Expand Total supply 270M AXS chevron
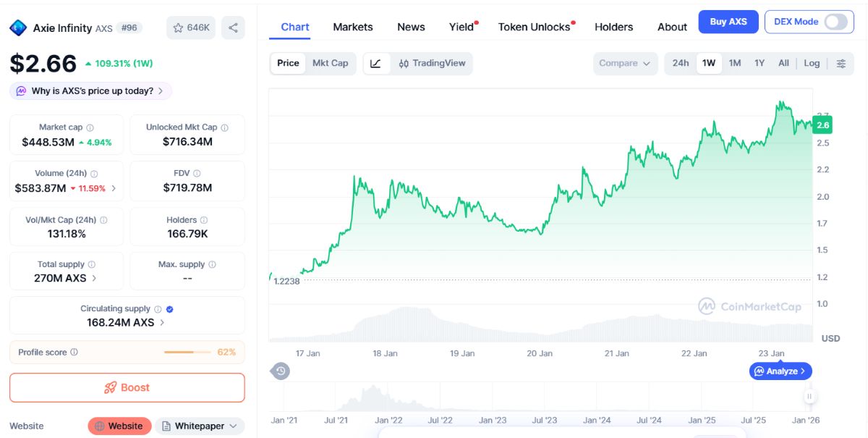The width and height of the screenshot is (868, 438). pos(94,278)
